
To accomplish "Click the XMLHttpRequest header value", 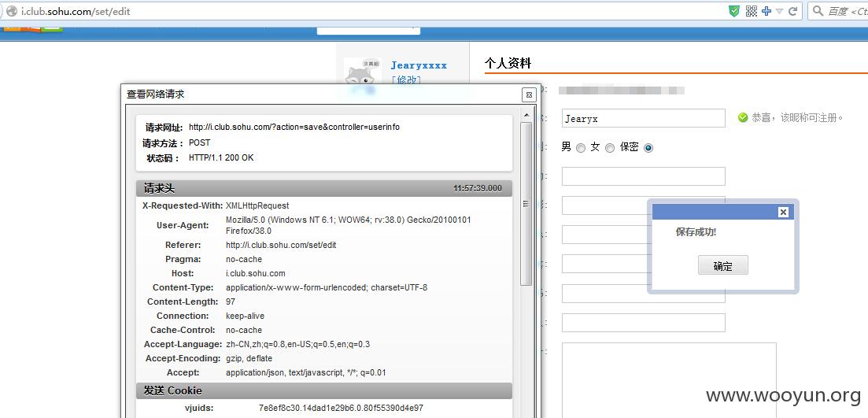I will 257,205.
